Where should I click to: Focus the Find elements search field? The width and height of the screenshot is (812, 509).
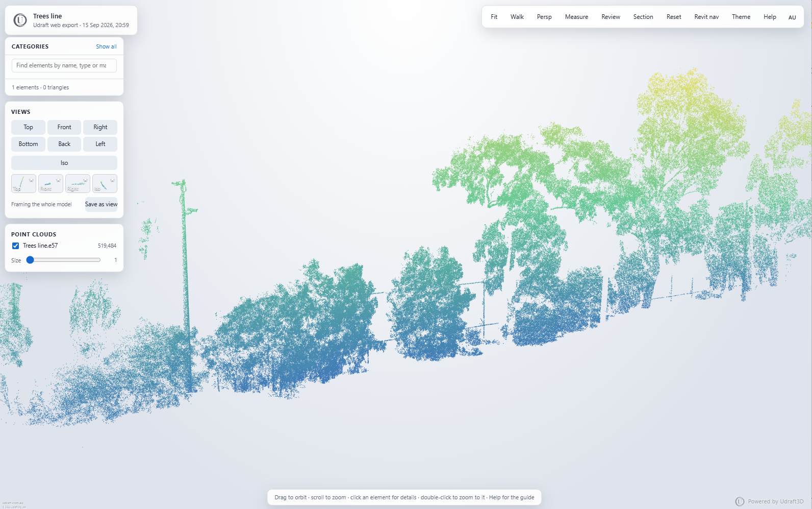64,65
